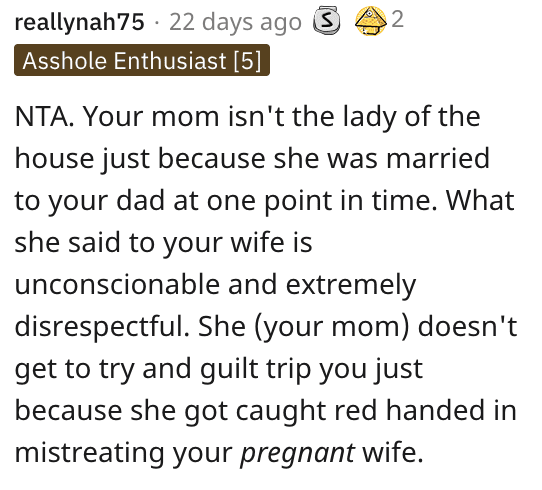542x490 pixels.
Task: Click the italic word 'pregnant'
Action: [298, 453]
